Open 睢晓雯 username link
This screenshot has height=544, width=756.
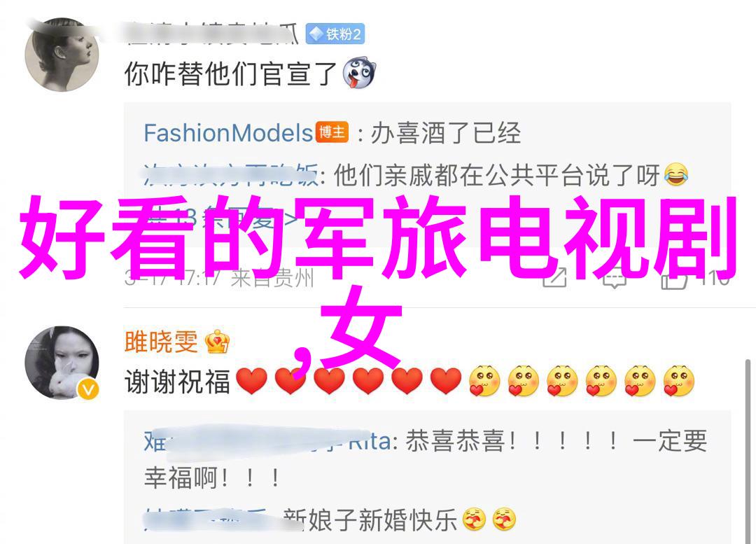pos(161,342)
